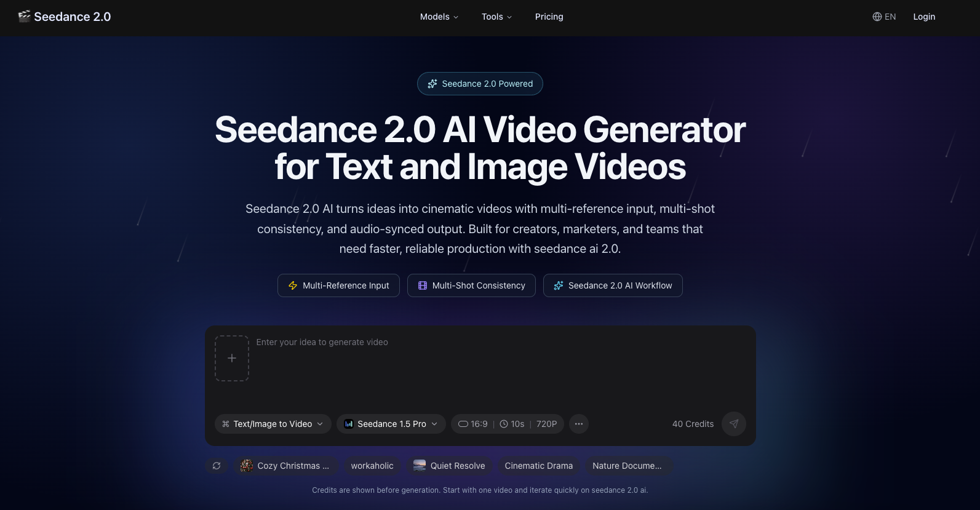Click the 40 Credits label

pos(693,424)
